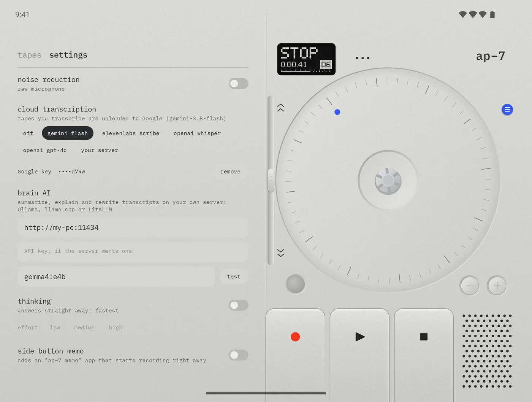Screen dimensions: 532x402
Task: Tap the STOP counter display
Action: point(306,59)
